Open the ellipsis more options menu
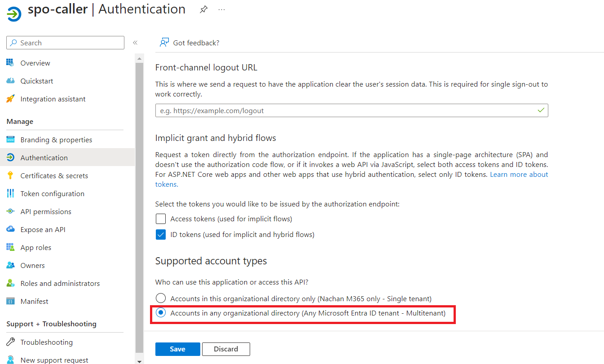 point(221,9)
